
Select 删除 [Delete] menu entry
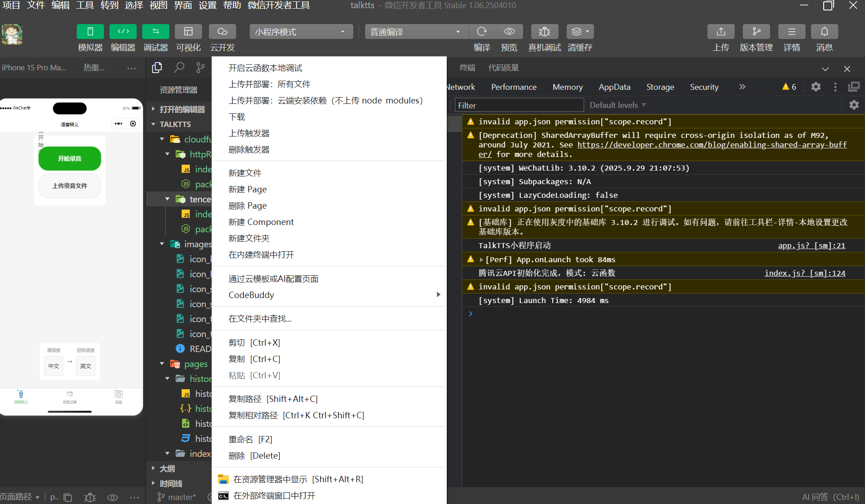click(329, 455)
